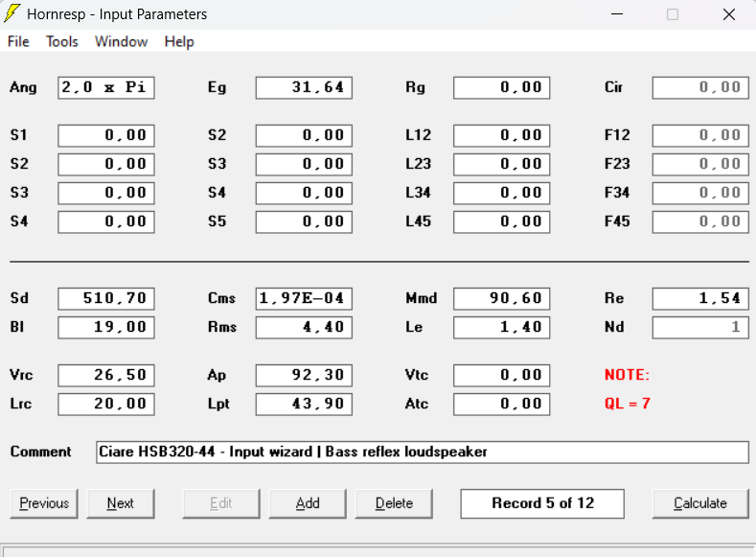Click the red NOTE: label

[x=627, y=375]
